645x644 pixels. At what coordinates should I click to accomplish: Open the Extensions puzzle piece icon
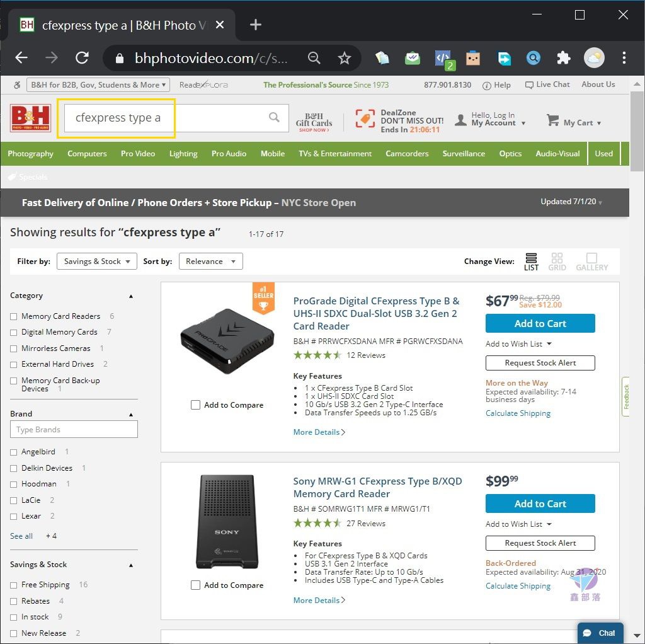[x=564, y=58]
